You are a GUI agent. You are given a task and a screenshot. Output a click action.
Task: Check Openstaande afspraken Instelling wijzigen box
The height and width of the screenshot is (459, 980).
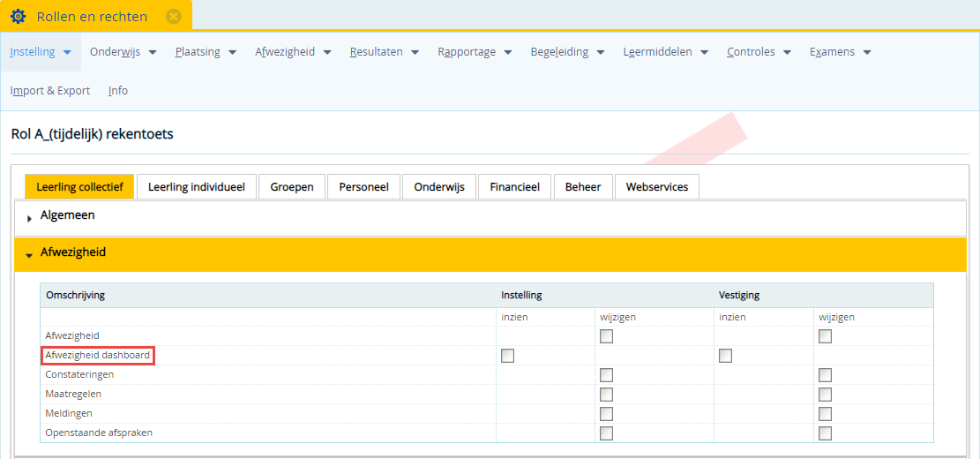tap(606, 433)
